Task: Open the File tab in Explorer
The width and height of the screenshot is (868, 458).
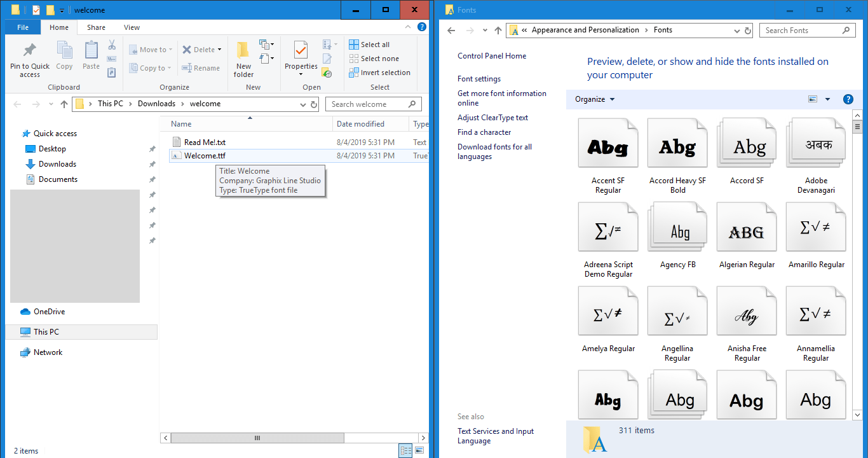Action: tap(23, 27)
